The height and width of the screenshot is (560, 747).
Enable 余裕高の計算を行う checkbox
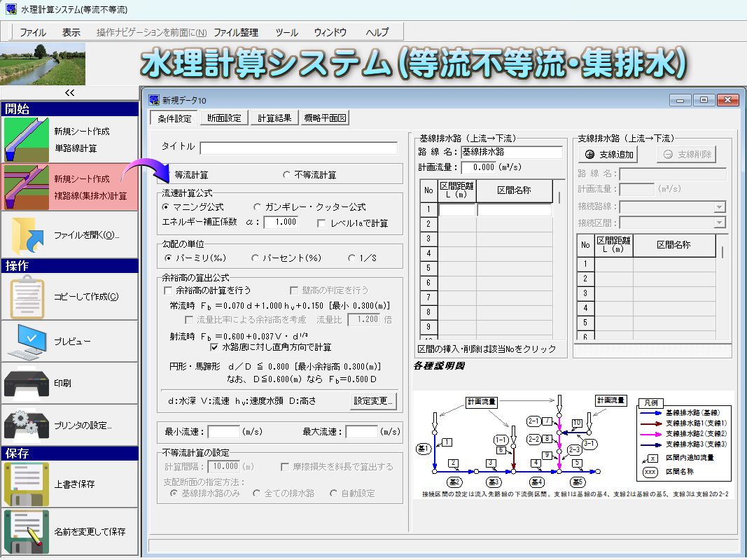pos(168,290)
